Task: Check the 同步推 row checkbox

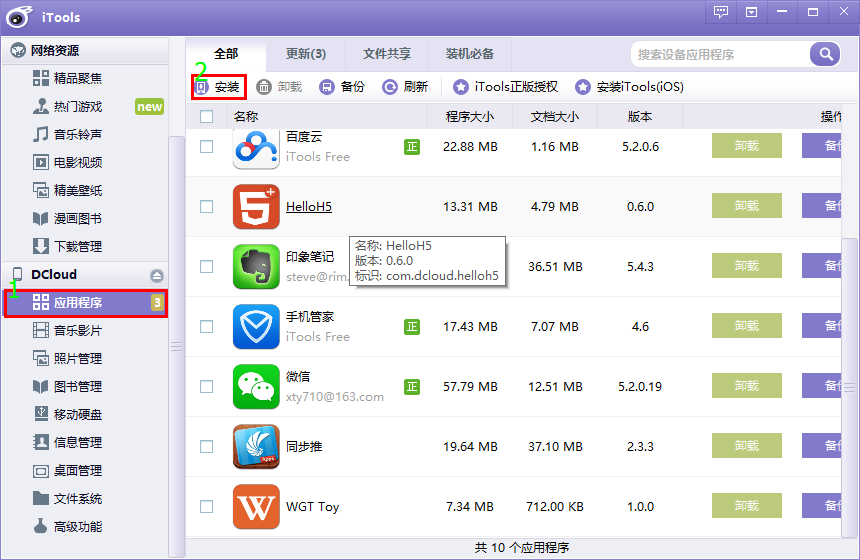Action: coord(207,446)
